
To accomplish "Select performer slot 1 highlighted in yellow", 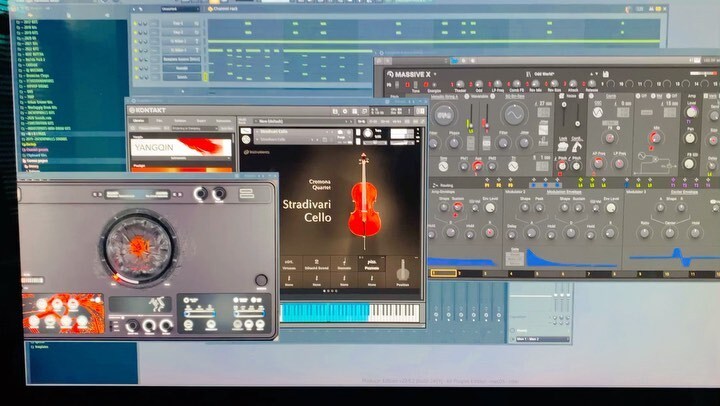I will pyautogui.click(x=444, y=273).
